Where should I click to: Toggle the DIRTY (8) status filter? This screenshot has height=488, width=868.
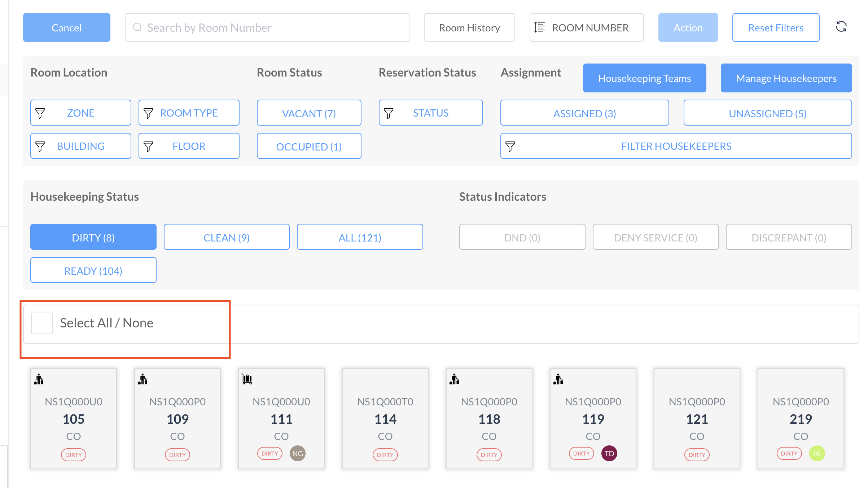(x=93, y=237)
